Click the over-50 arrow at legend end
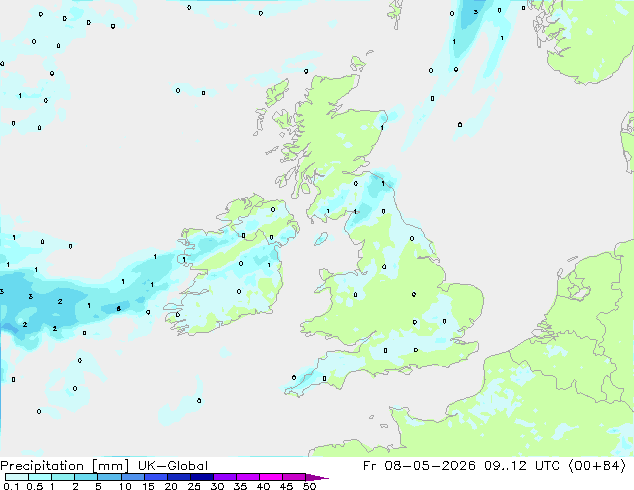 click(x=317, y=477)
